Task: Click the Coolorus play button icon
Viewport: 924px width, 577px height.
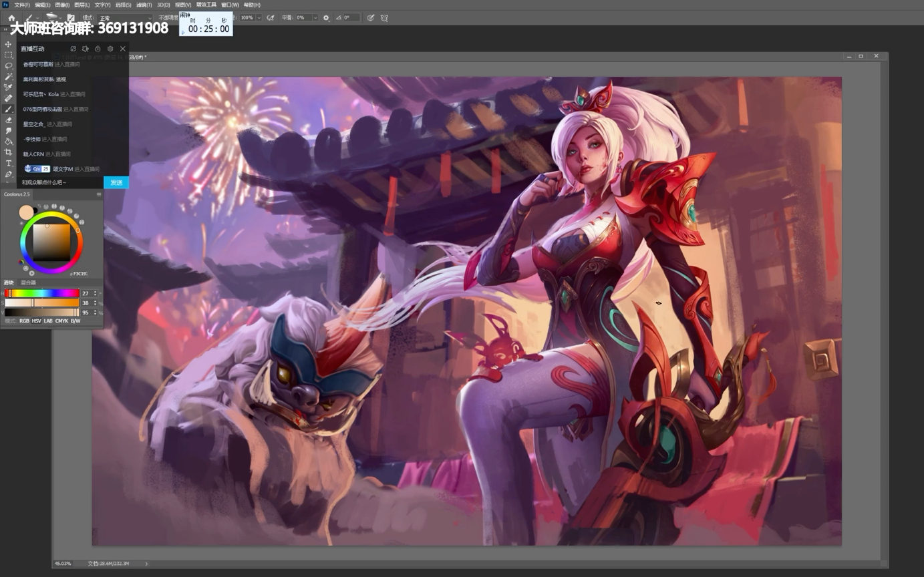Action: pos(31,273)
